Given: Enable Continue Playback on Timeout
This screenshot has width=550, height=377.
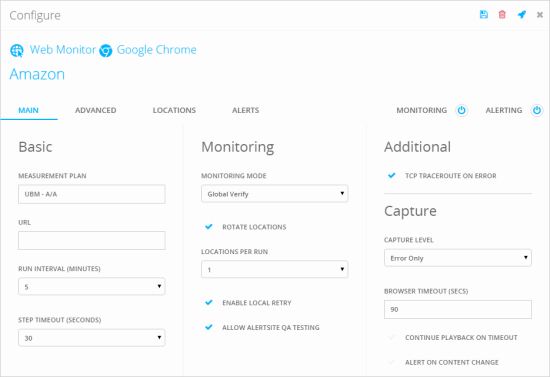Looking at the screenshot, I should pyautogui.click(x=392, y=337).
